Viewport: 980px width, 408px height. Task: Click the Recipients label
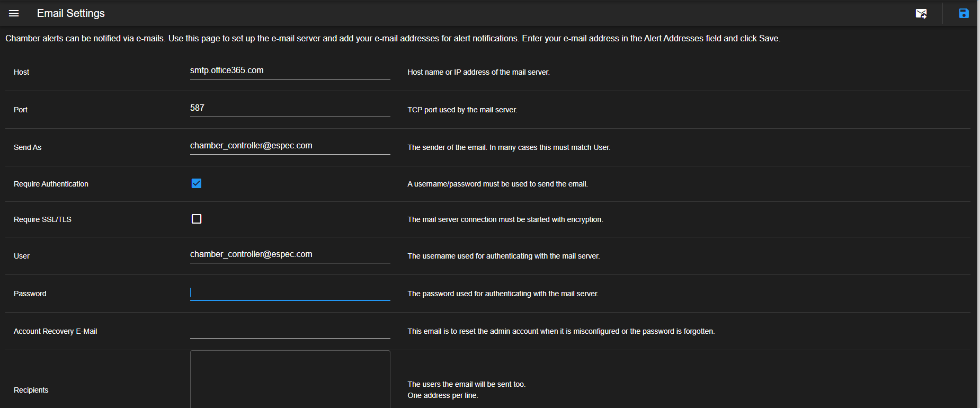31,390
